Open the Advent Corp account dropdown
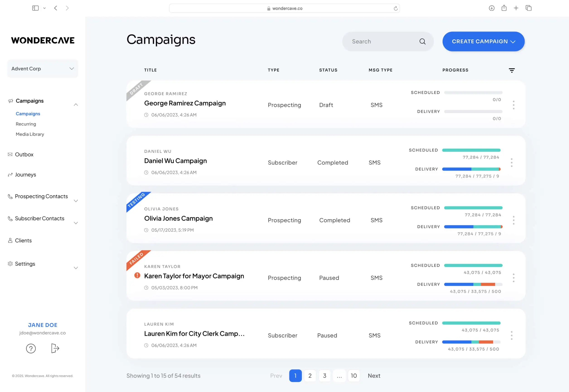Screen dimensions: 569x392 coord(43,69)
